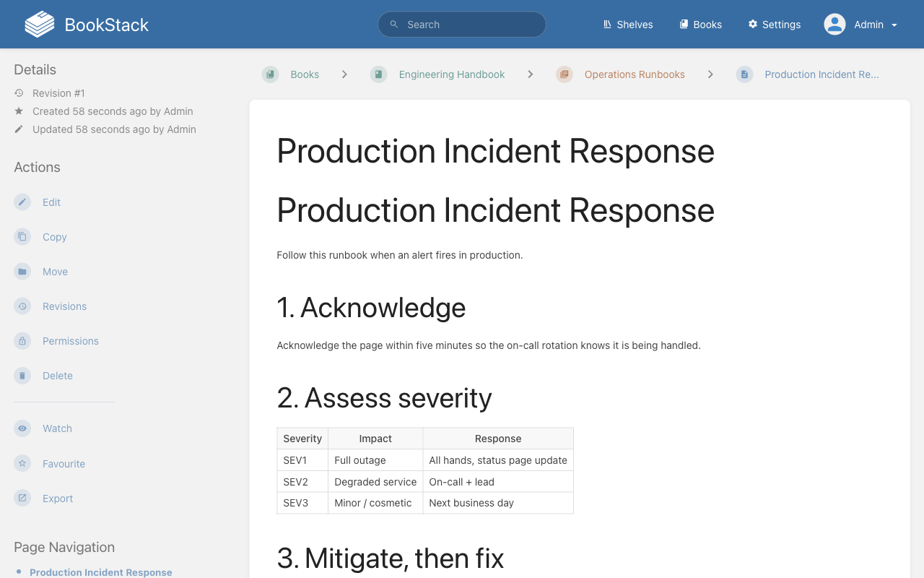Open Engineering Handbook breadcrumb
This screenshot has width=924, height=578.
(452, 74)
